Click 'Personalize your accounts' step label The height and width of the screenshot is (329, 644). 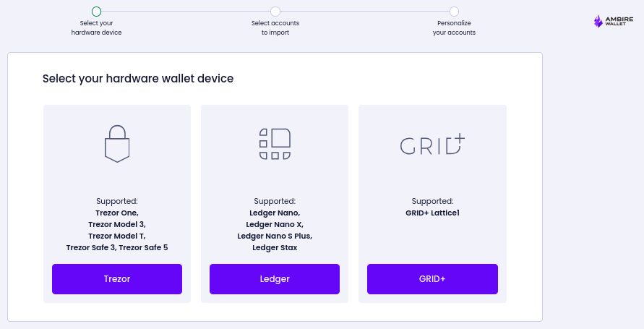click(454, 28)
